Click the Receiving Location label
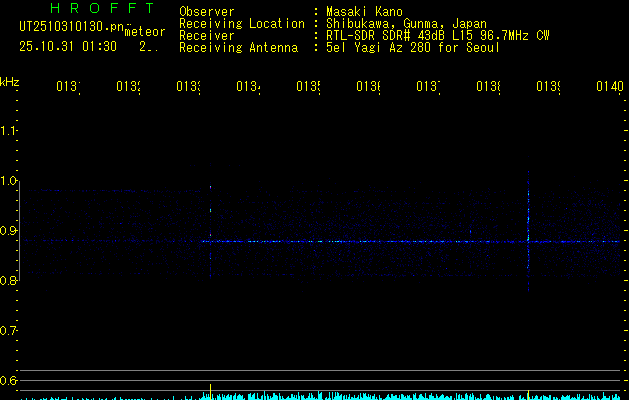The image size is (629, 400). [242, 24]
